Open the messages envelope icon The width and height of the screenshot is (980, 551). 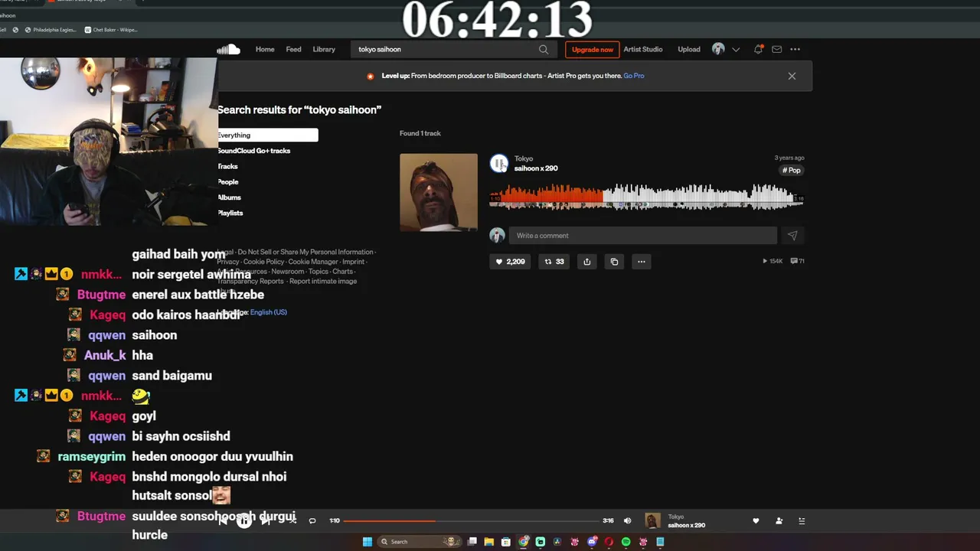776,49
